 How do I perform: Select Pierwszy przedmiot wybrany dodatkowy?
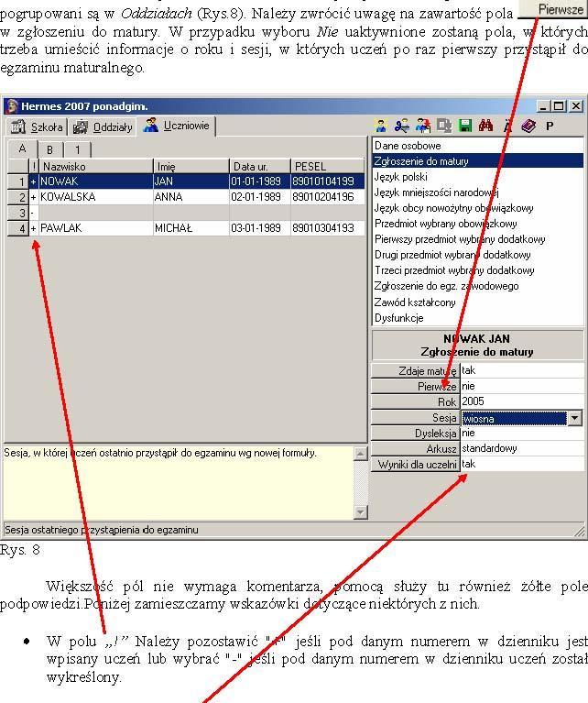pyautogui.click(x=478, y=239)
